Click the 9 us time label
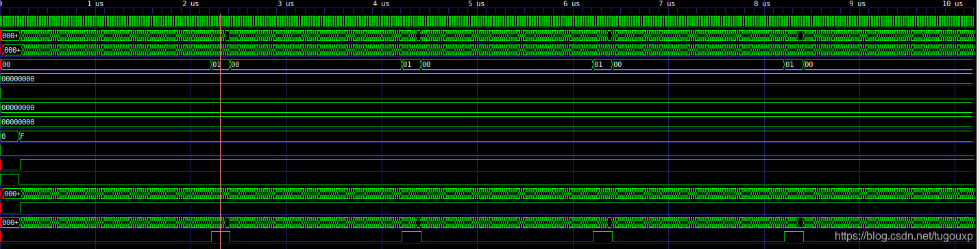This screenshot has height=249, width=980. pos(857,4)
